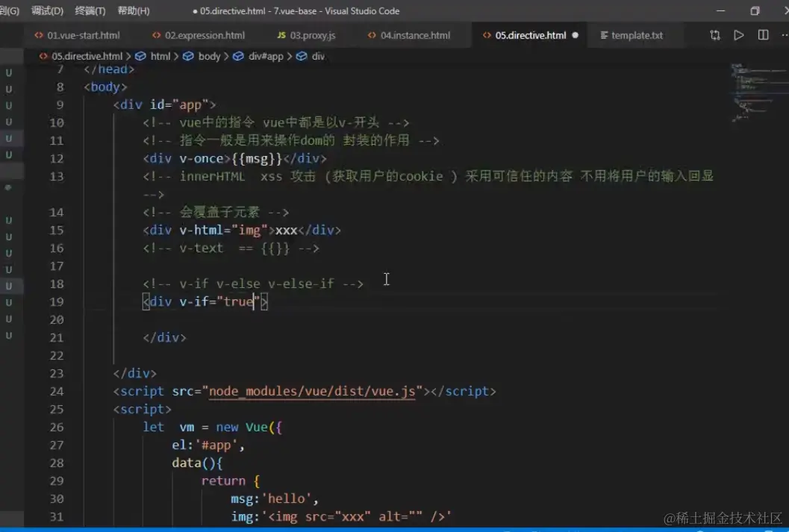
Task: Open the div#app breadcrumb segment
Action: click(x=266, y=56)
